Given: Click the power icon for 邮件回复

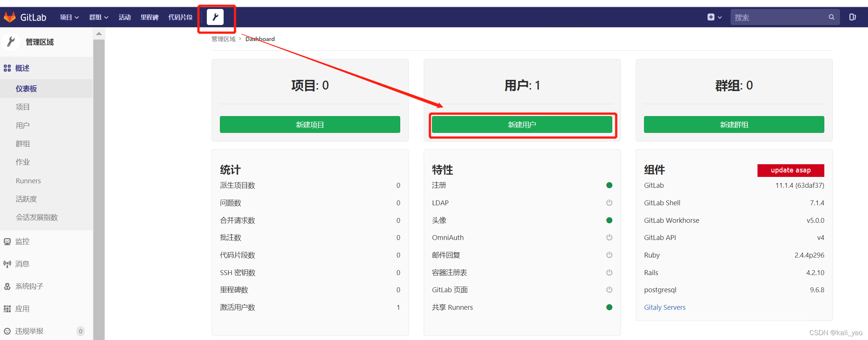Looking at the screenshot, I should point(609,255).
